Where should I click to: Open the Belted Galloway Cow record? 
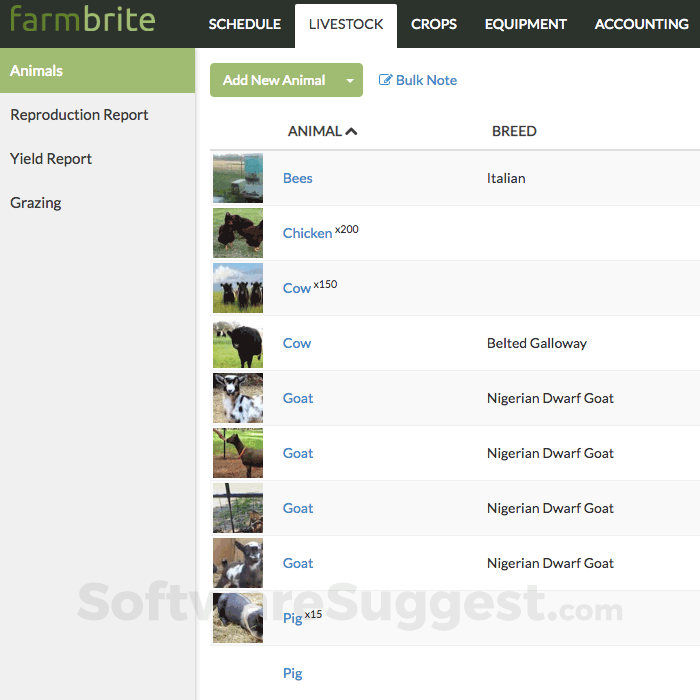pos(297,343)
